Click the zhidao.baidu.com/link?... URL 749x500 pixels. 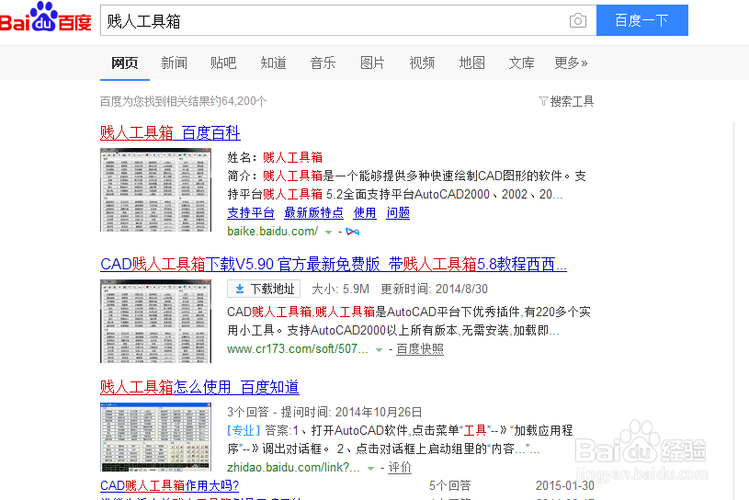click(x=293, y=467)
